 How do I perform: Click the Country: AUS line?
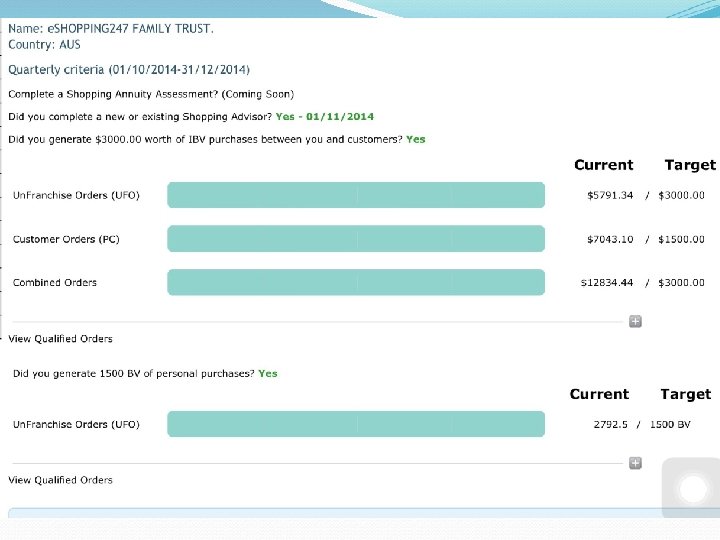pos(45,45)
